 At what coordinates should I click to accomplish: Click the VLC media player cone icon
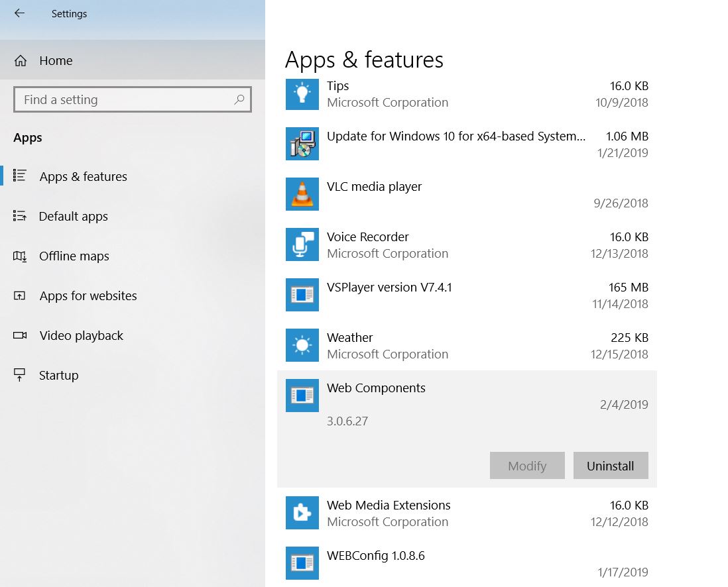pos(302,194)
